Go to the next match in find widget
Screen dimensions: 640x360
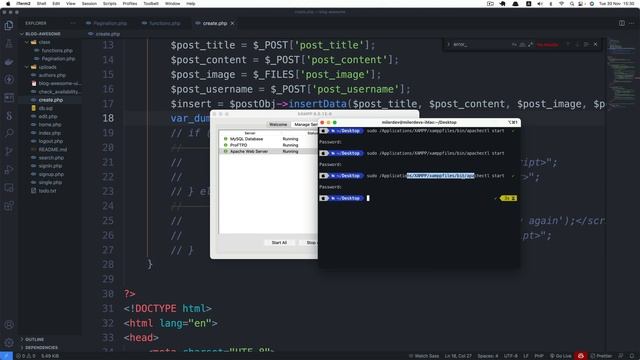coord(577,44)
